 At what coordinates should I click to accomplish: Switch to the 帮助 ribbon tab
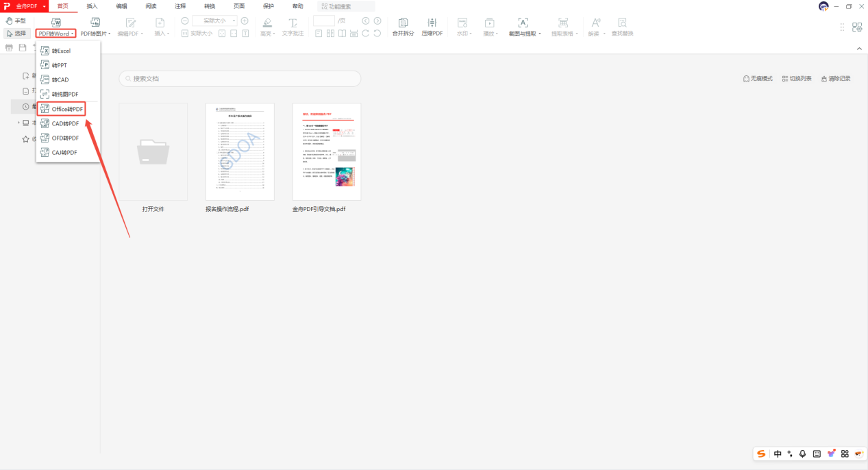[x=298, y=5]
